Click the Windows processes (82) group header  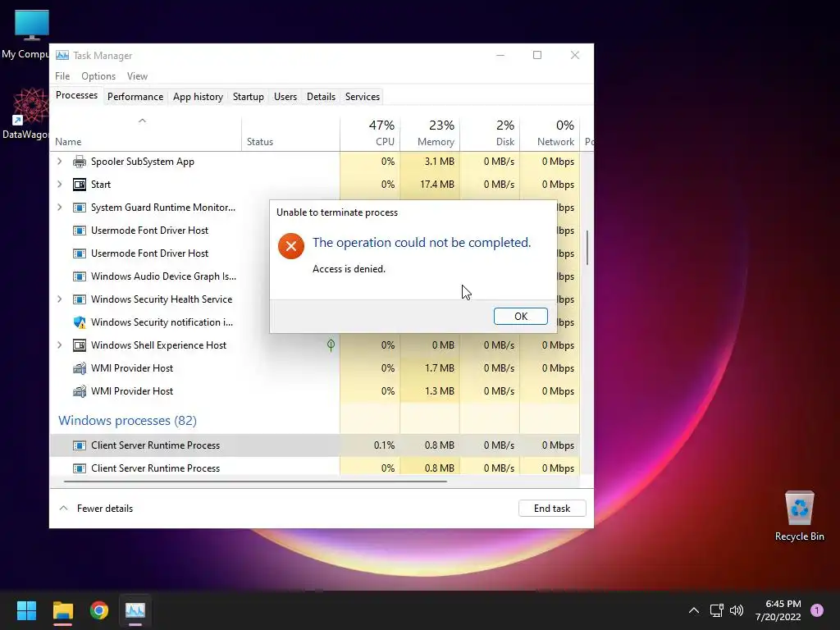tap(127, 421)
